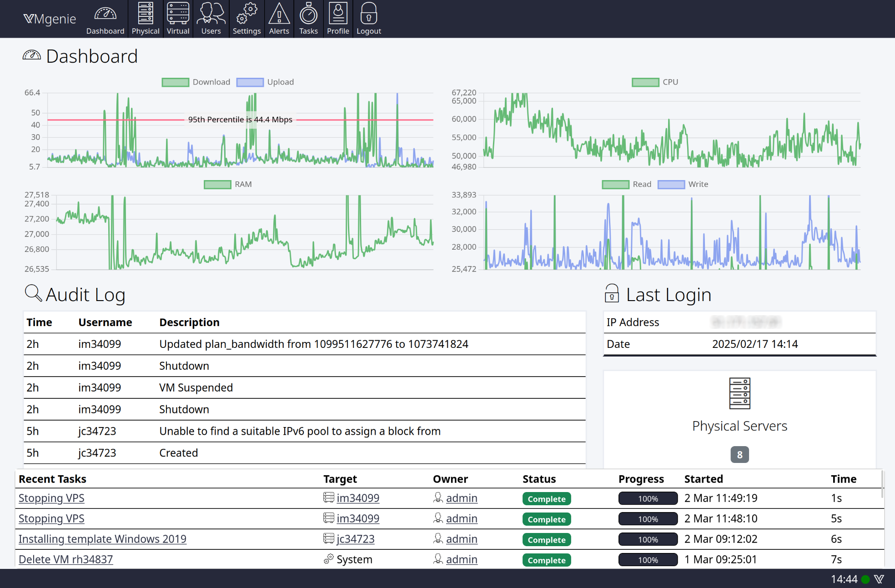Click the VMgenie logo in top bar
Screen dimensions: 895x588
(x=50, y=19)
